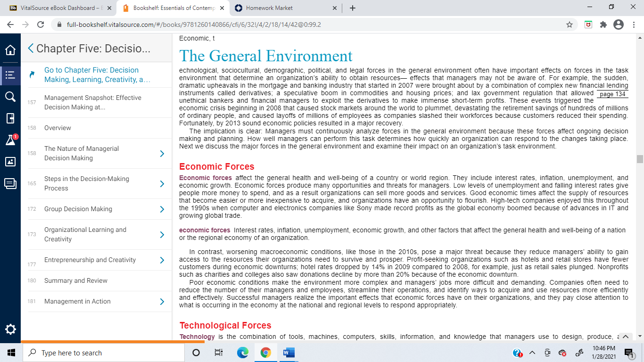Open the Windows notification center icon
This screenshot has height=362, width=644.
628,353
